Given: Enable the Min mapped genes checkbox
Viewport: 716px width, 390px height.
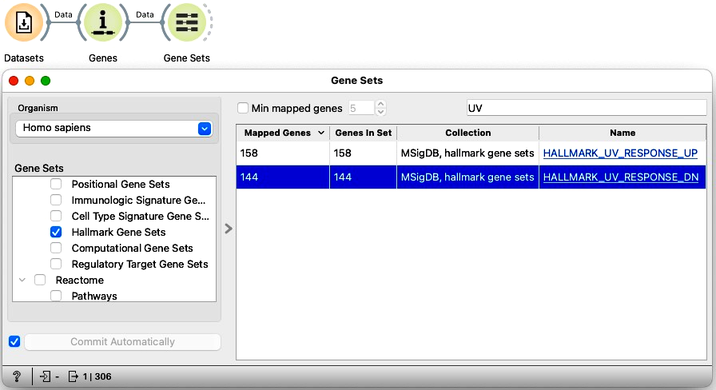Looking at the screenshot, I should coord(242,108).
